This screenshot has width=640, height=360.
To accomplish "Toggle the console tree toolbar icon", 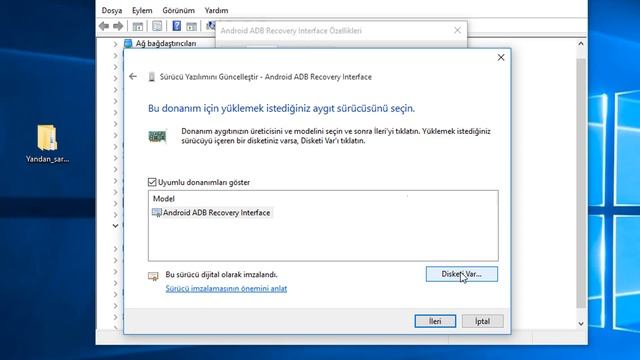I will (x=138, y=26).
